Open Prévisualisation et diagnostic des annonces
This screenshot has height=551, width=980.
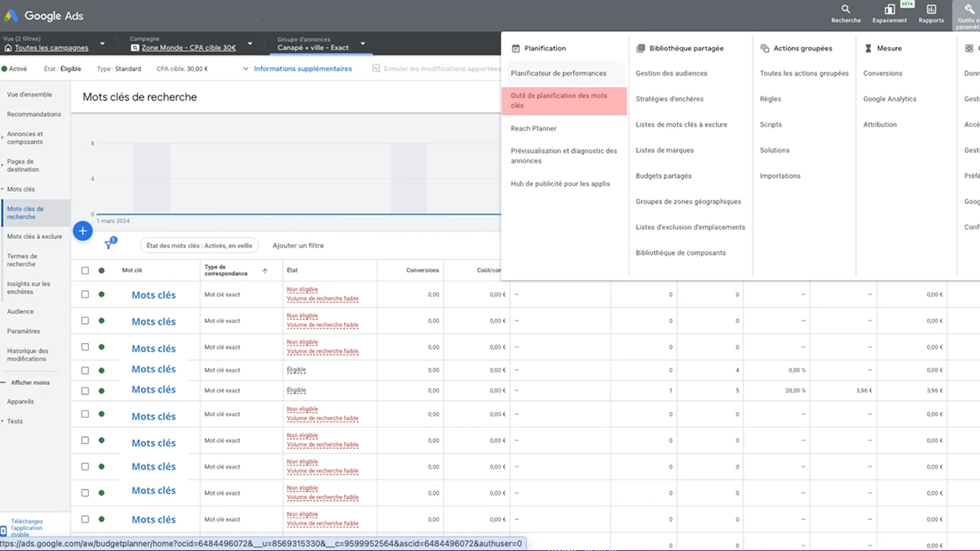tap(564, 155)
